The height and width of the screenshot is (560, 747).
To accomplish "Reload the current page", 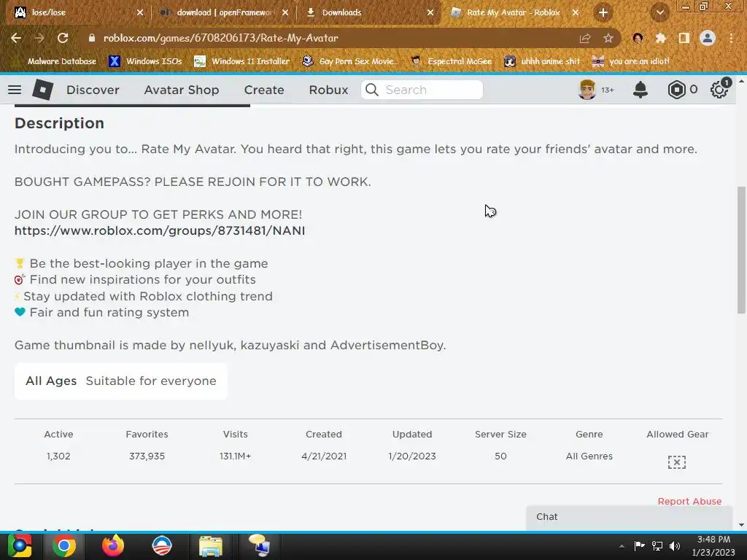I will (63, 38).
